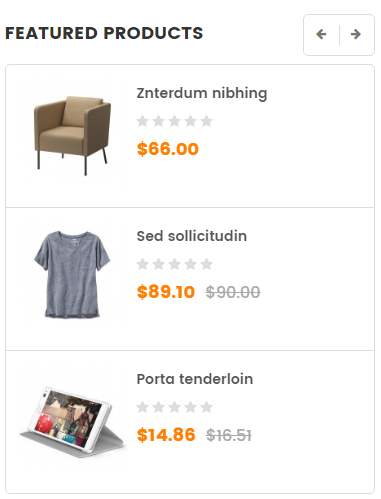The height and width of the screenshot is (499, 381).
Task: Click the next arrow in Featured Products
Action: click(x=356, y=34)
